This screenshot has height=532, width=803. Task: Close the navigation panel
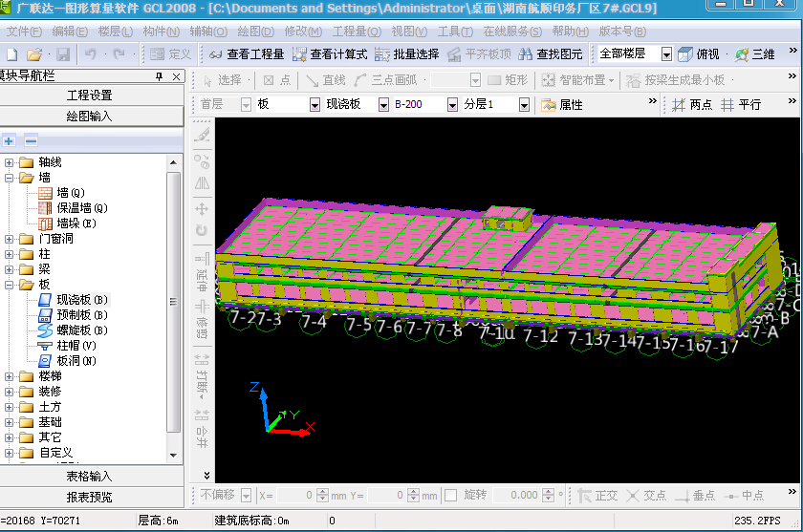tap(176, 76)
